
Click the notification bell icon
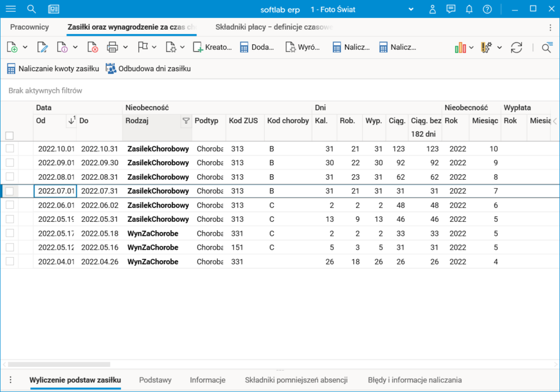[x=469, y=9]
